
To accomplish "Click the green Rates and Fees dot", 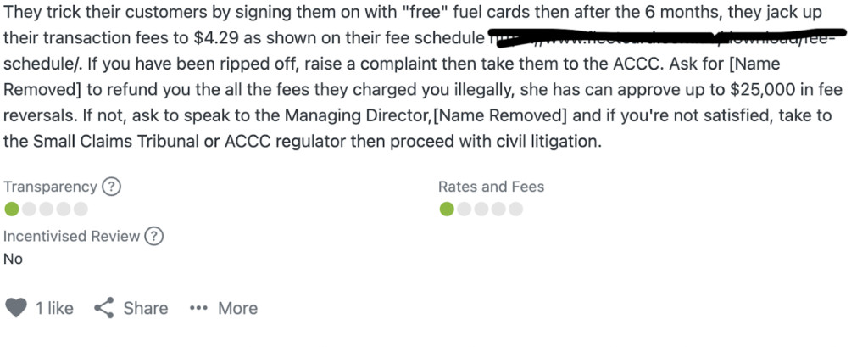I will 447,209.
